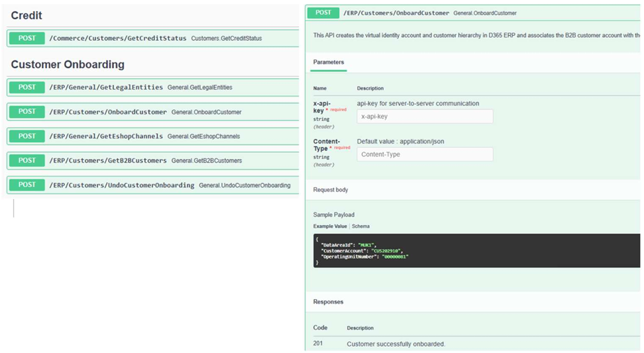
Task: Expand the GetLegalEntities POST endpoint row
Action: coord(153,87)
